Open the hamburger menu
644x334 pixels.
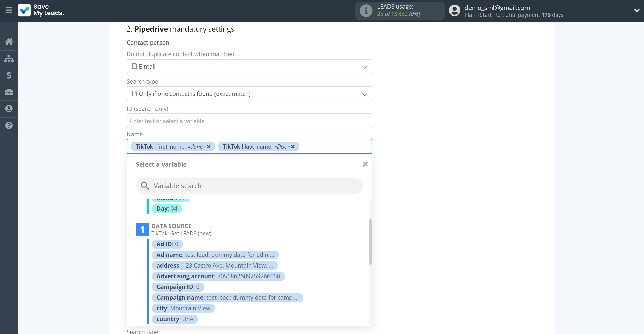click(9, 10)
